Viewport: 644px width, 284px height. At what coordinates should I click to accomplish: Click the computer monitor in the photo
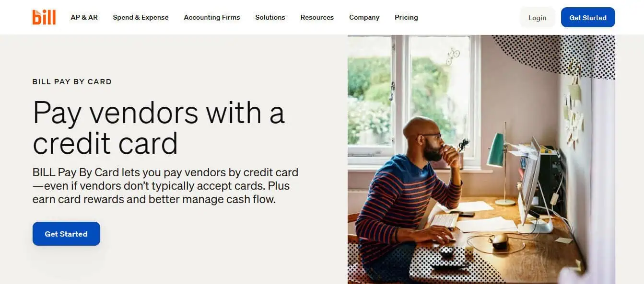(530, 182)
